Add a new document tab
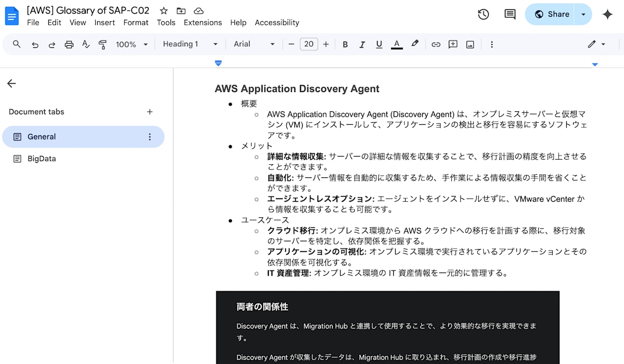 pos(150,111)
